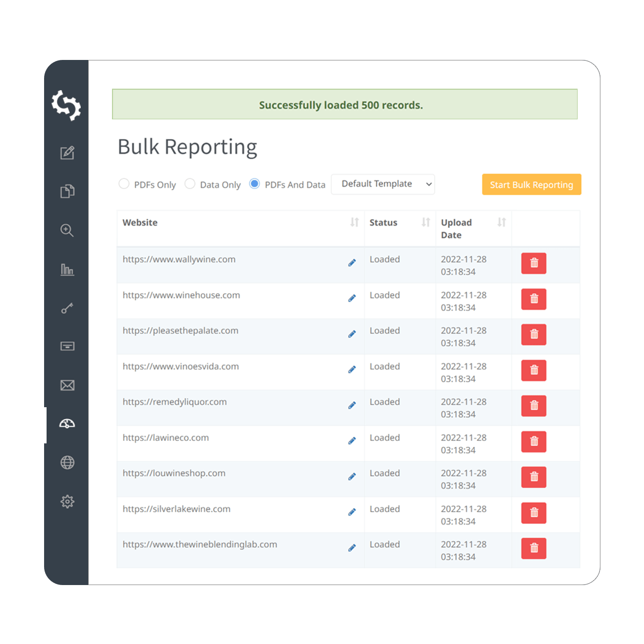Delete the wallywine.com row

(x=534, y=263)
